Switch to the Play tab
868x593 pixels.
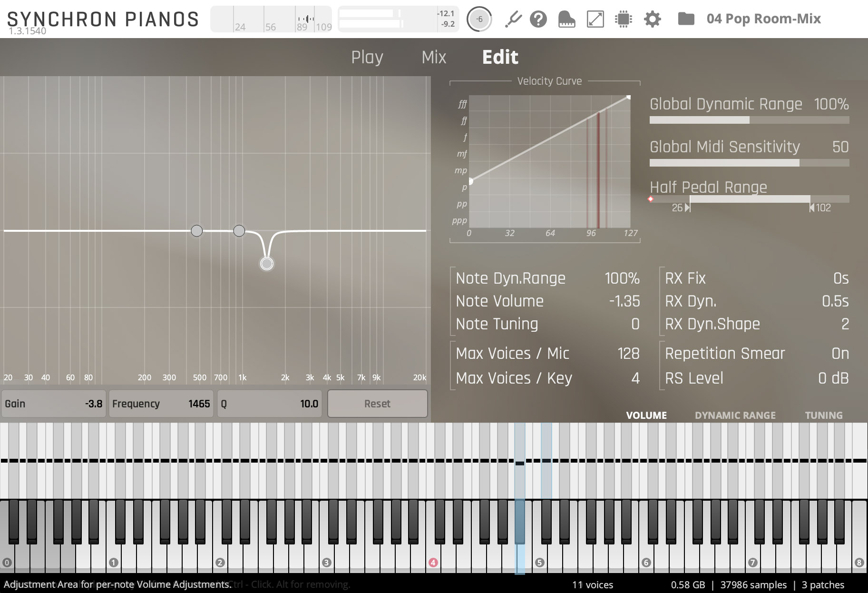pos(367,57)
